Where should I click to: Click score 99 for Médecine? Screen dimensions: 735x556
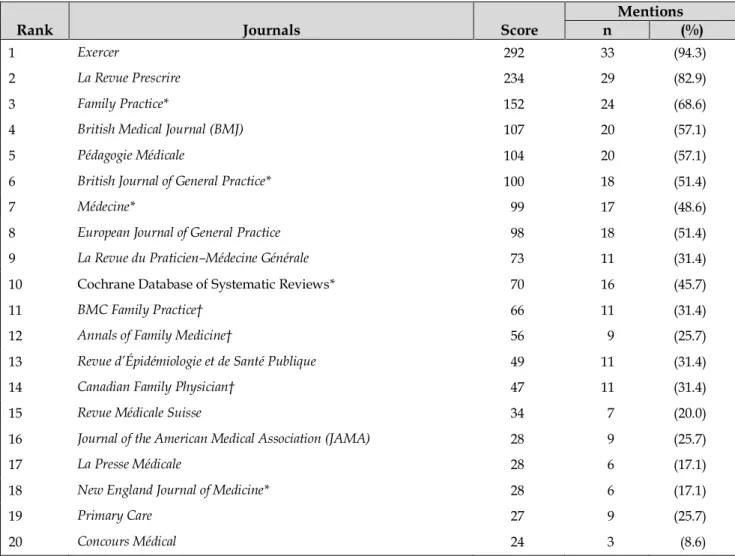click(517, 207)
